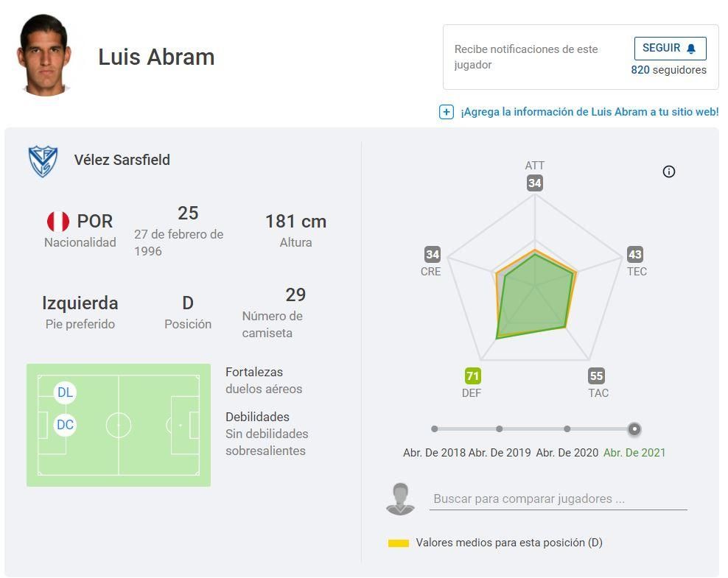Image resolution: width=728 pixels, height=578 pixels.
Task: Click the Abr. De 2021 slider handle
Action: pos(634,429)
